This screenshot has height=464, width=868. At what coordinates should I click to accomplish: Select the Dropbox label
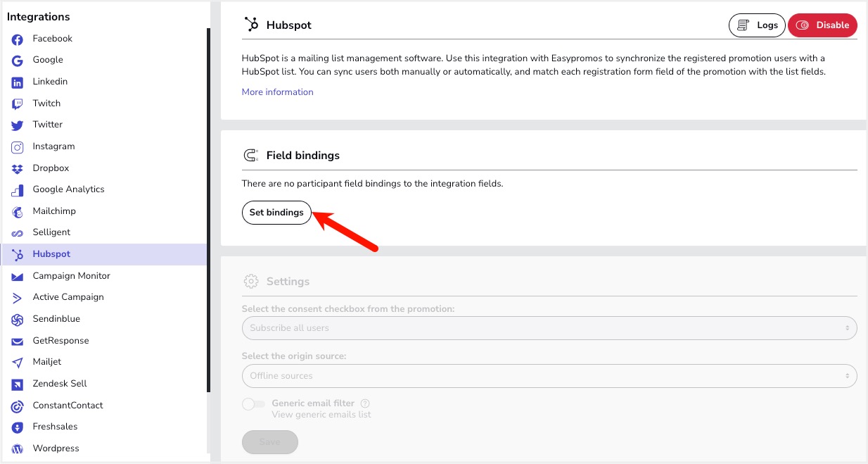point(51,168)
